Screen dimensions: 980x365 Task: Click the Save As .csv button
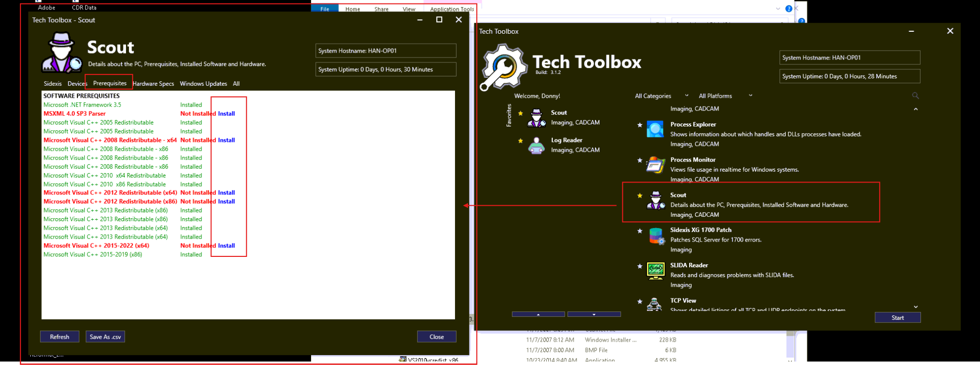point(105,337)
